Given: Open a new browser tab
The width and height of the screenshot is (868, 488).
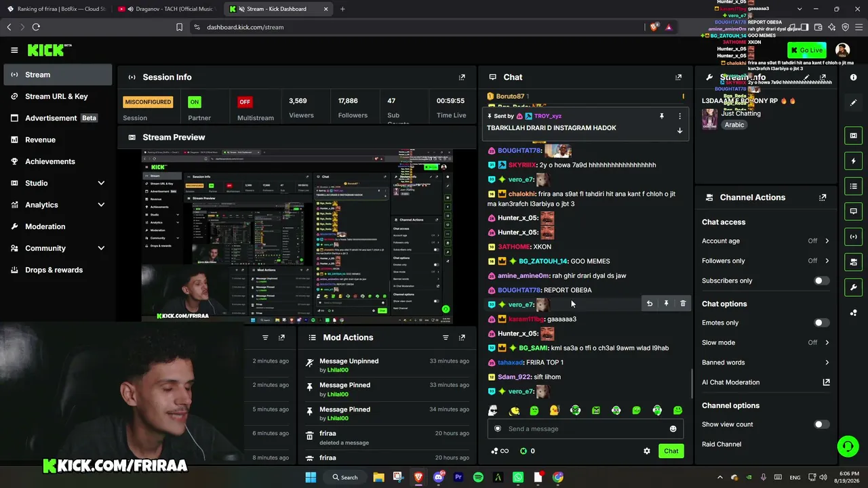Looking at the screenshot, I should click(342, 9).
